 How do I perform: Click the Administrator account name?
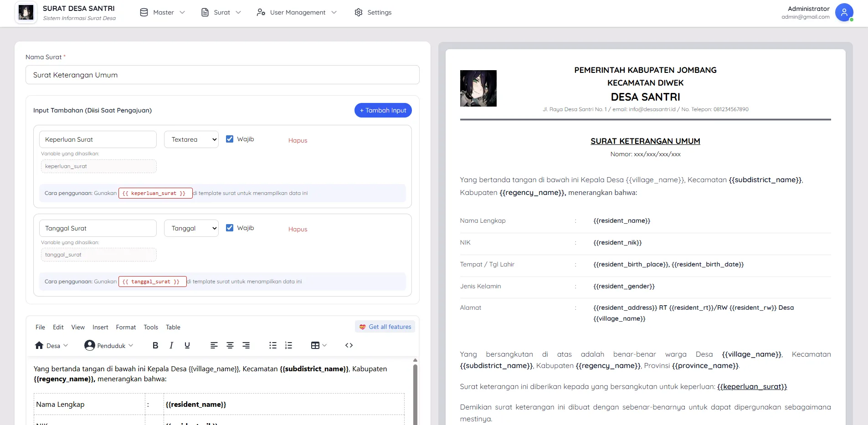(809, 9)
